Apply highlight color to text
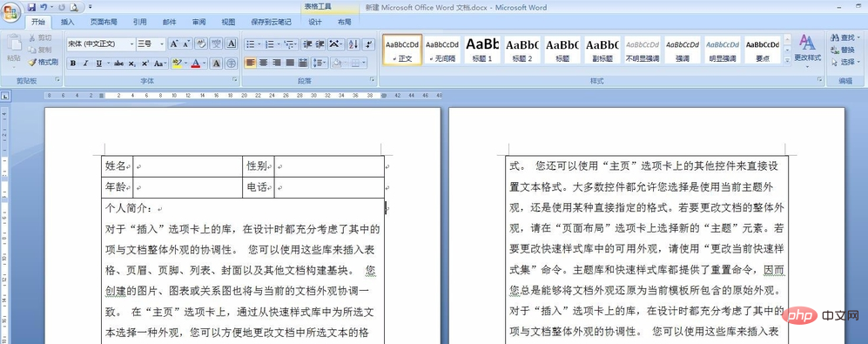The height and width of the screenshot is (344, 868). click(177, 64)
